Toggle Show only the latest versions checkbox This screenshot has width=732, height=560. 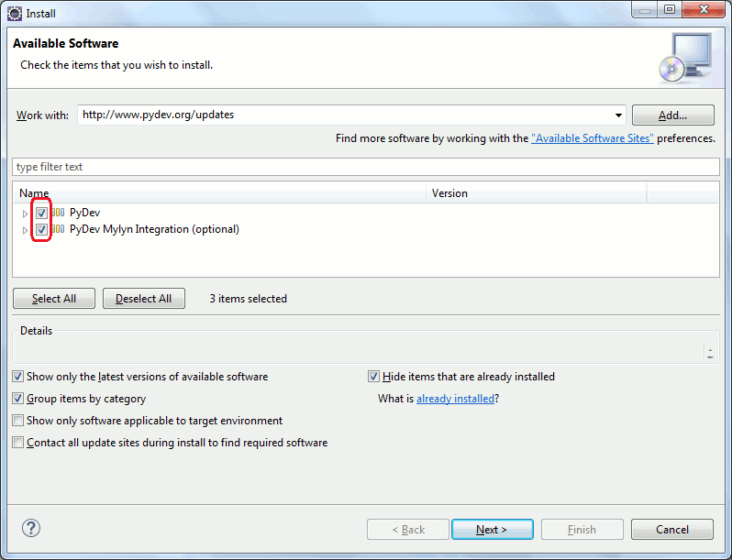(17, 377)
